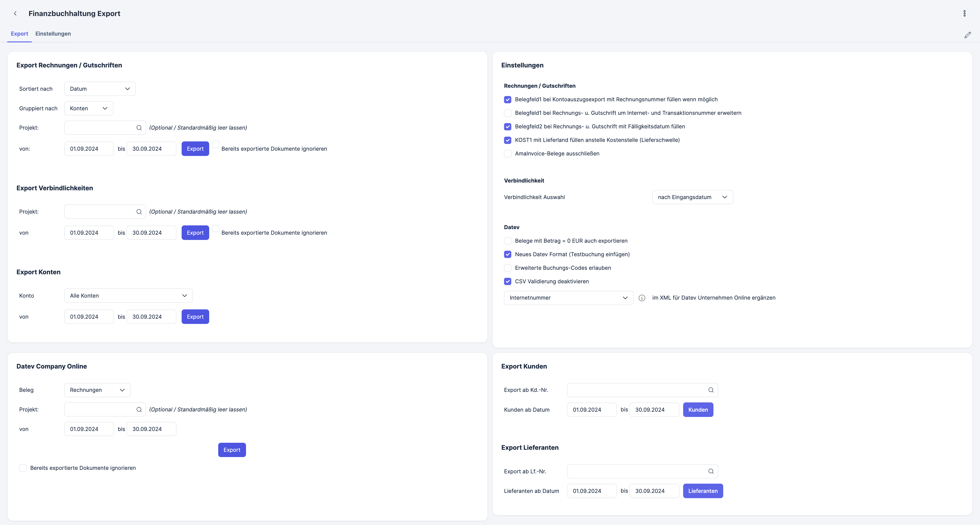Click the Lieferanten export button

703,491
